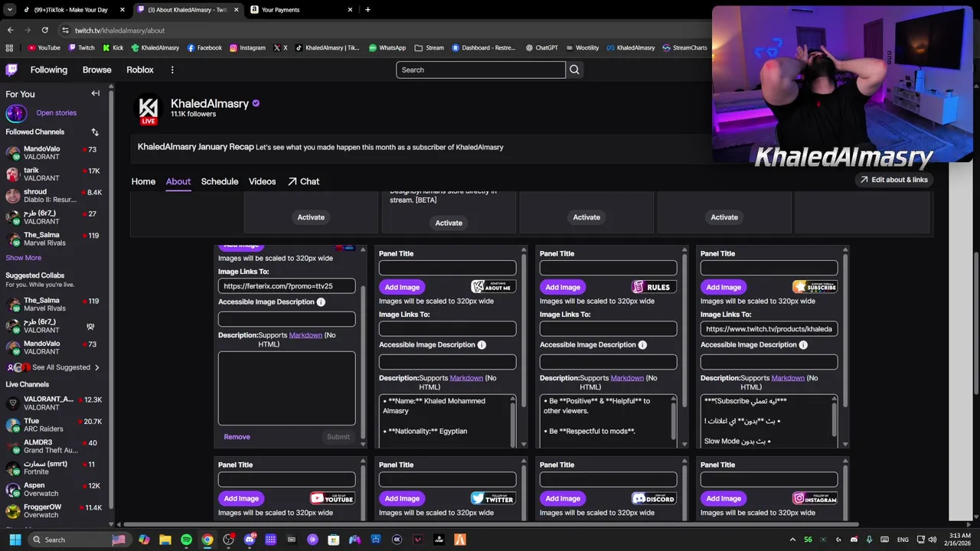Click Add Image in the YouTube panel
The image size is (980, 551).
[241, 498]
